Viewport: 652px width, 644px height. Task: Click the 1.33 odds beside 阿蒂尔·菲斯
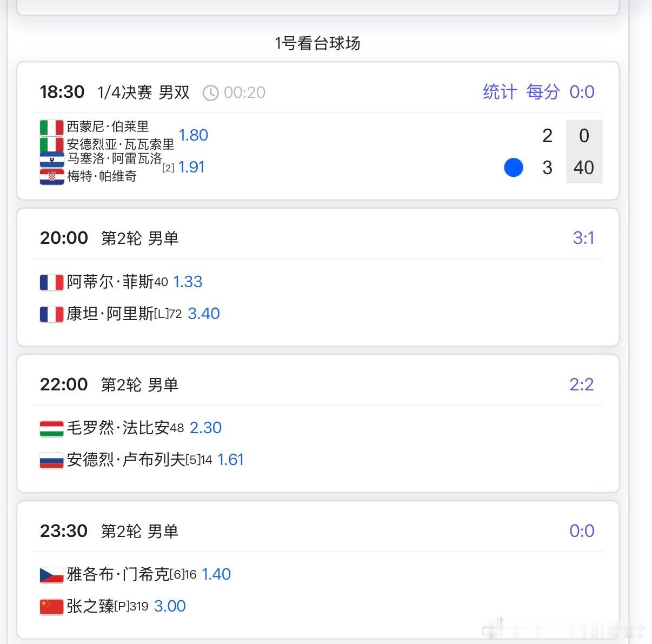pos(188,282)
